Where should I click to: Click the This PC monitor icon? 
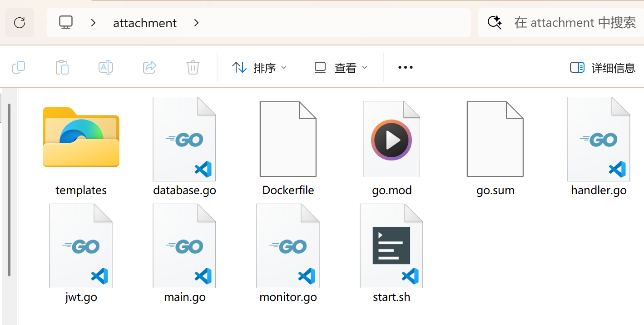[x=66, y=23]
